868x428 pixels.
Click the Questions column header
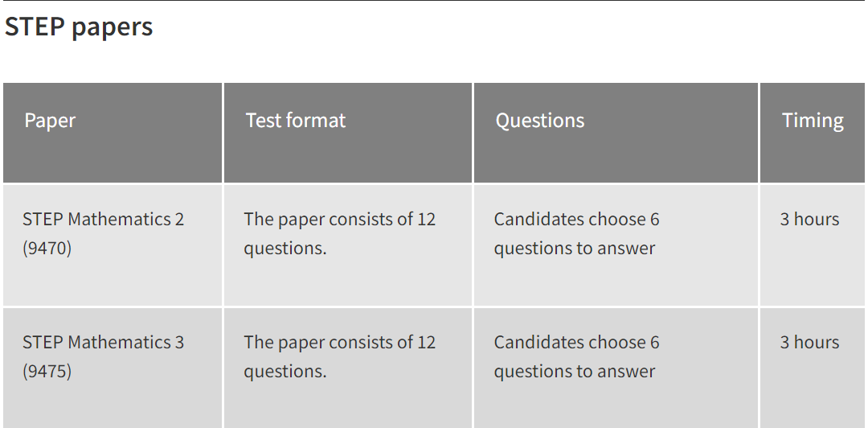pos(616,133)
